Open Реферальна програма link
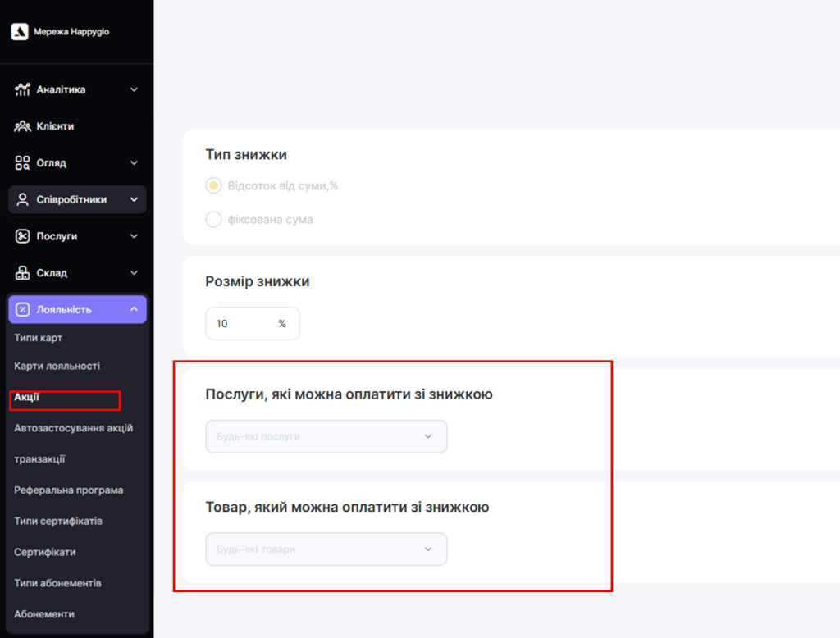The image size is (840, 638). point(68,490)
